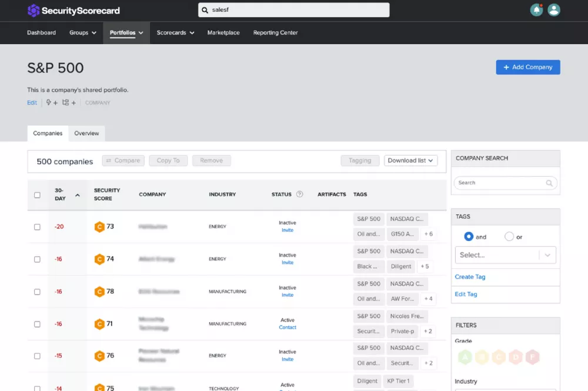Click the Compare button

pyautogui.click(x=123, y=161)
